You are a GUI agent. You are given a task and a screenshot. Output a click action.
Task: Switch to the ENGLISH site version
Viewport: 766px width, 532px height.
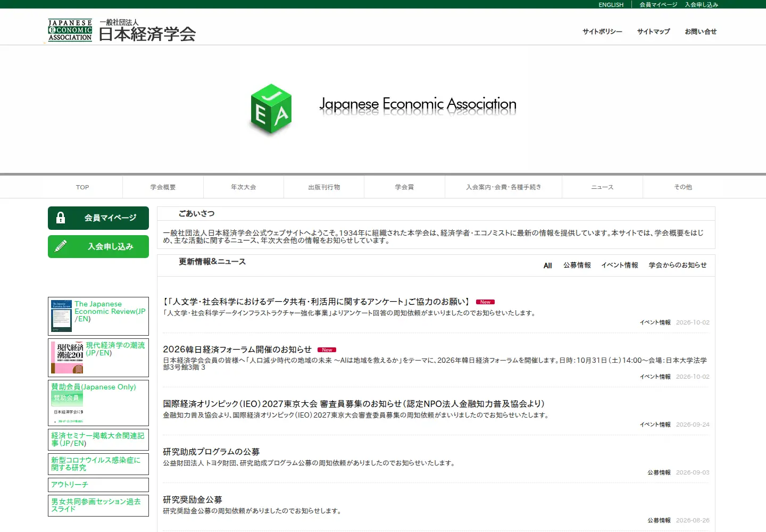[611, 5]
